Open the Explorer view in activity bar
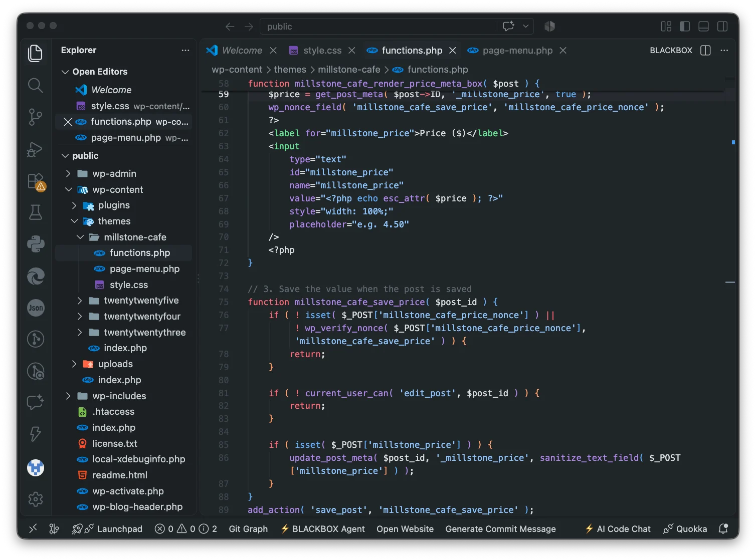 tap(35, 53)
